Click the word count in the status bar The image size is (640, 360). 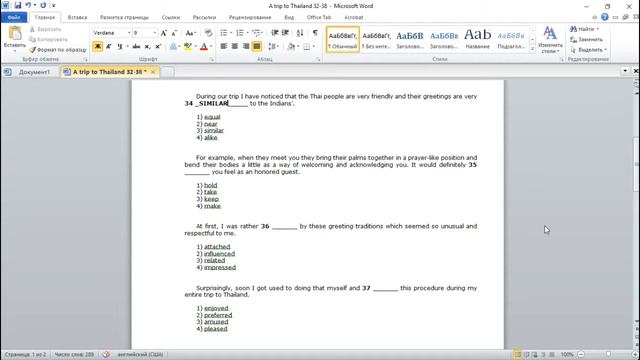coord(74,354)
